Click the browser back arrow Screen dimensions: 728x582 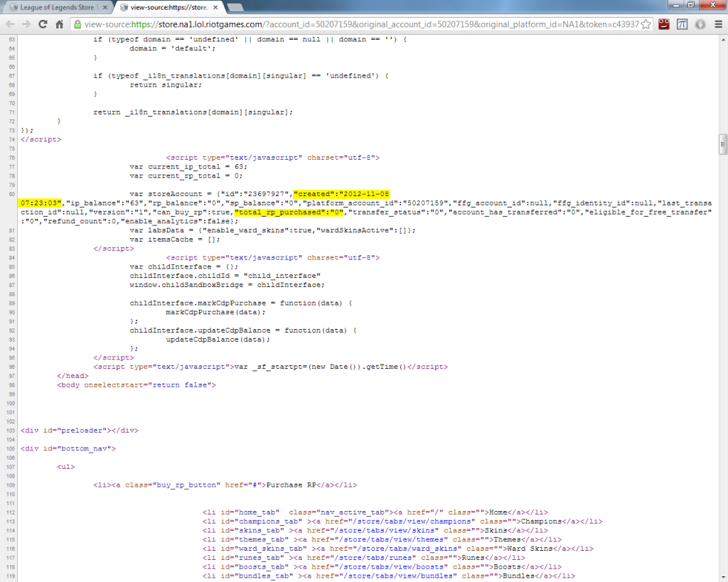(11, 23)
